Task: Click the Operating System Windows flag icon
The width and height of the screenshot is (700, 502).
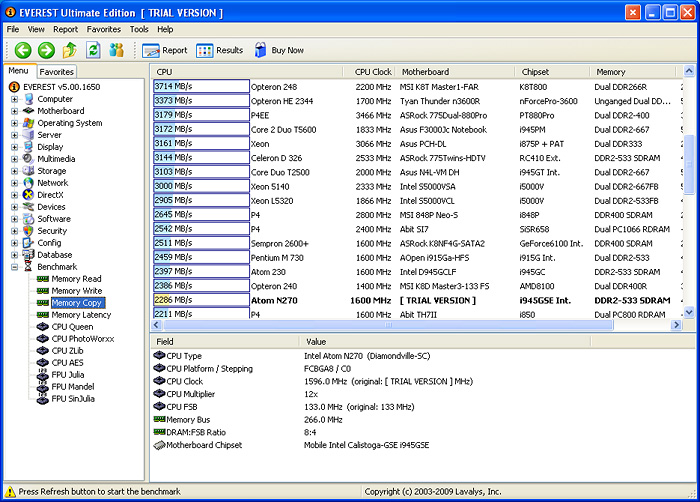Action: (29, 123)
